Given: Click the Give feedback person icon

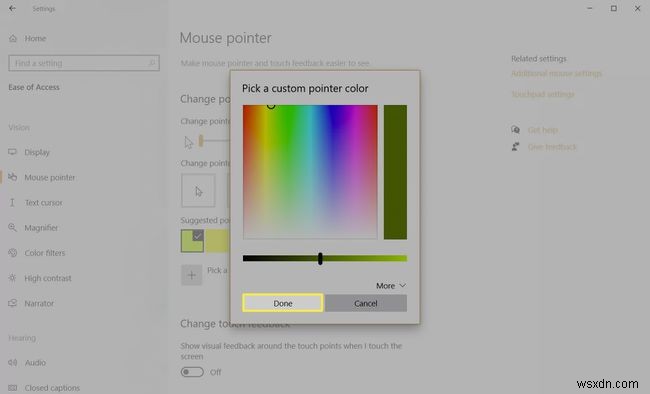Looking at the screenshot, I should 516,146.
